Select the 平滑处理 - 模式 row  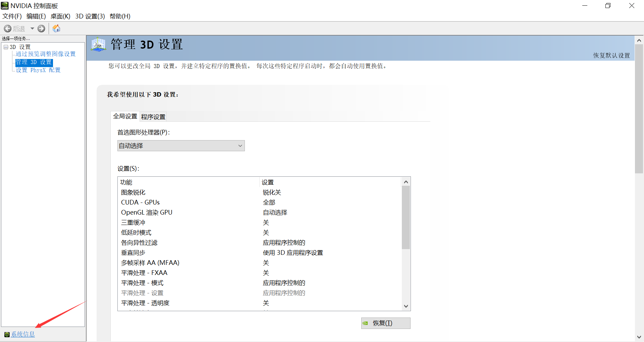(260, 283)
